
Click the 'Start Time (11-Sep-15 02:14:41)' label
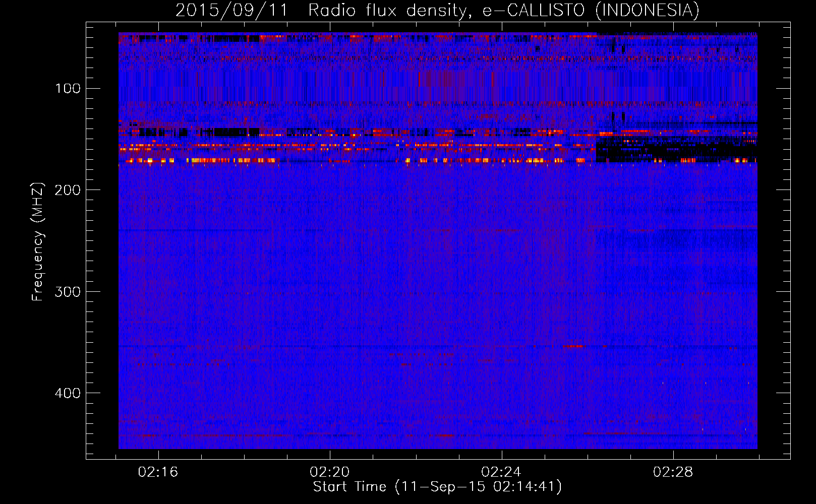click(437, 487)
